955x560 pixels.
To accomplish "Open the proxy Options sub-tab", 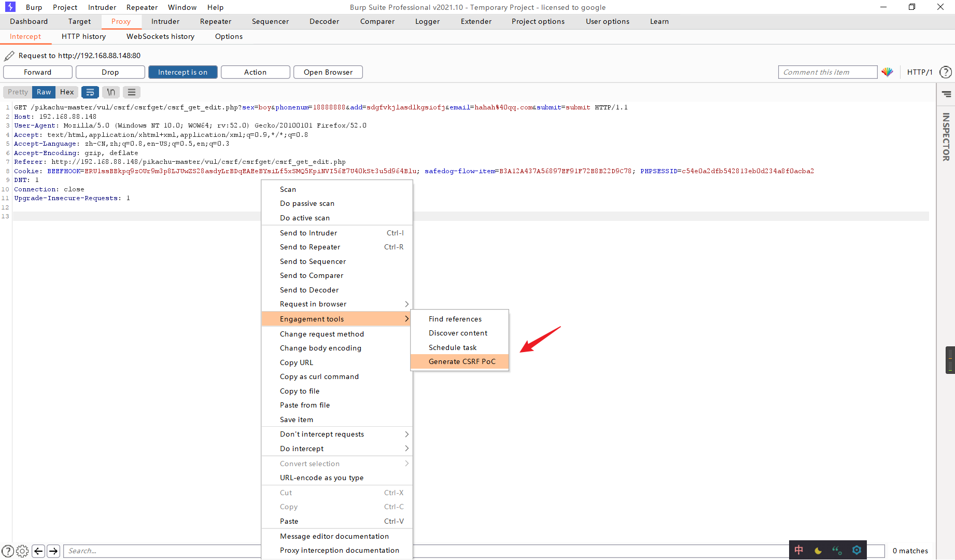I will tap(229, 36).
